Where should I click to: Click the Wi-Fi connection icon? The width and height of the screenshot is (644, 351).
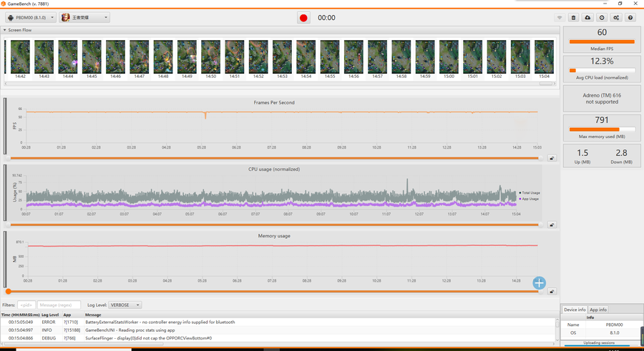click(x=559, y=18)
